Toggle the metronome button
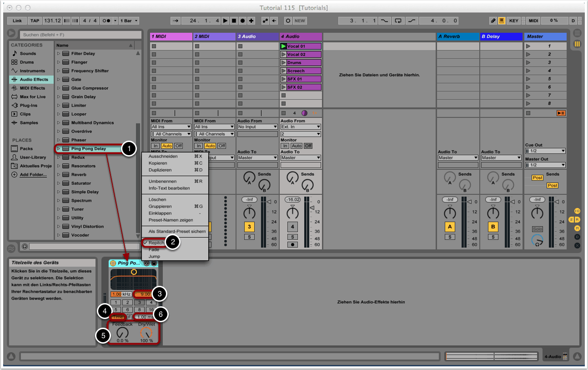 pyautogui.click(x=106, y=20)
